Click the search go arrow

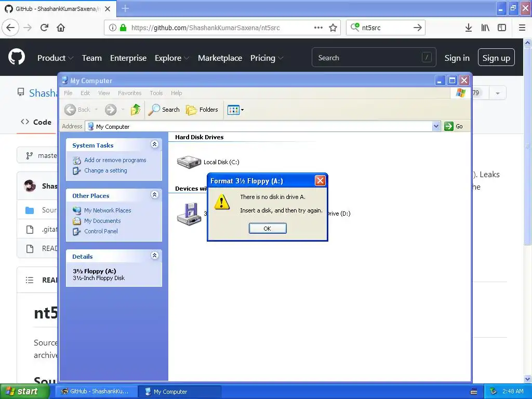[418, 28]
